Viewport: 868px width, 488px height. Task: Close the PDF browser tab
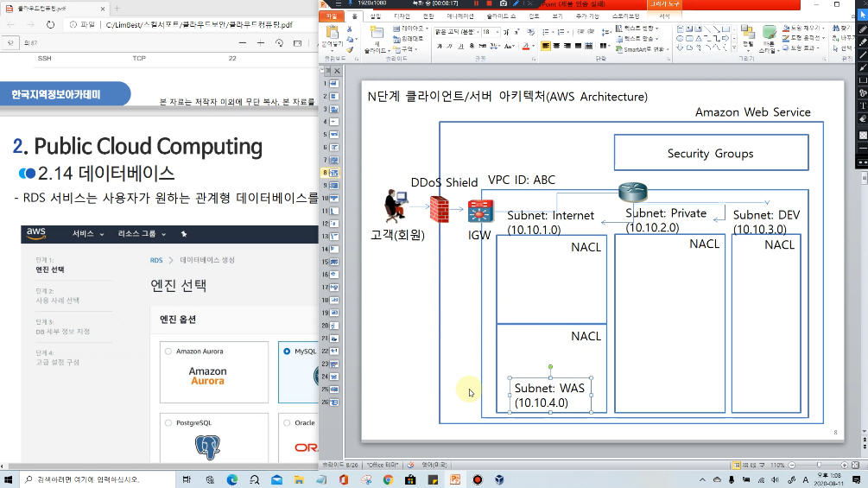pos(103,9)
